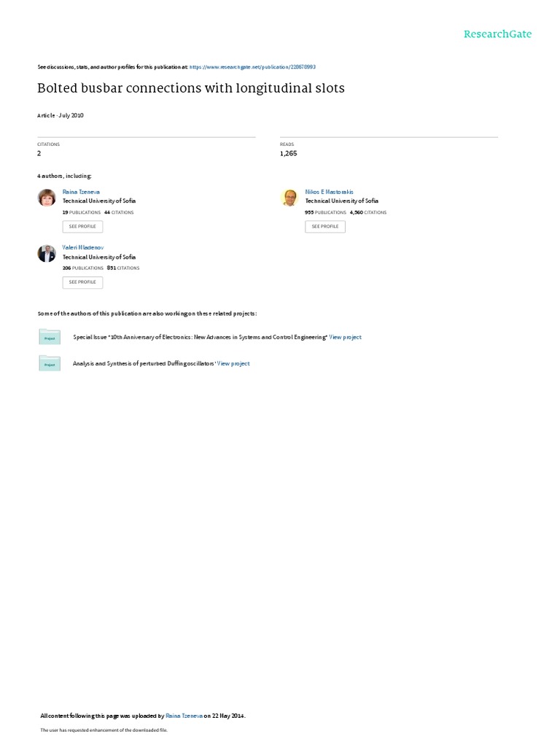Screen dimensions: 560x747
Task: Click Nikos E Mastorakis's profile photo
Action: click(x=289, y=197)
